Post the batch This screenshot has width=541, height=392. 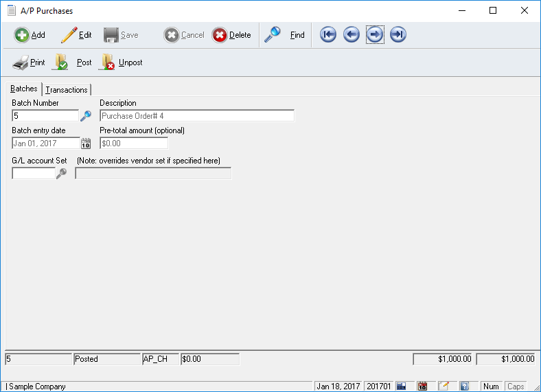point(73,62)
